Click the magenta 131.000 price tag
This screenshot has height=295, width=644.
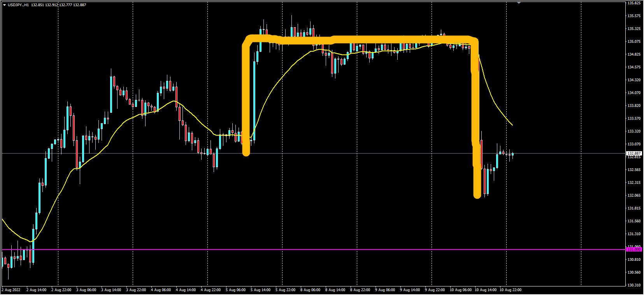634,250
